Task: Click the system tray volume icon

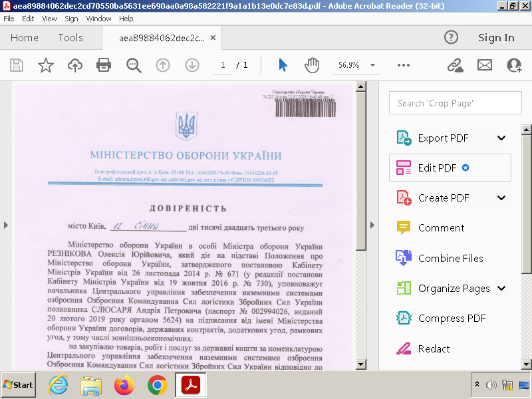Action: coord(491,385)
